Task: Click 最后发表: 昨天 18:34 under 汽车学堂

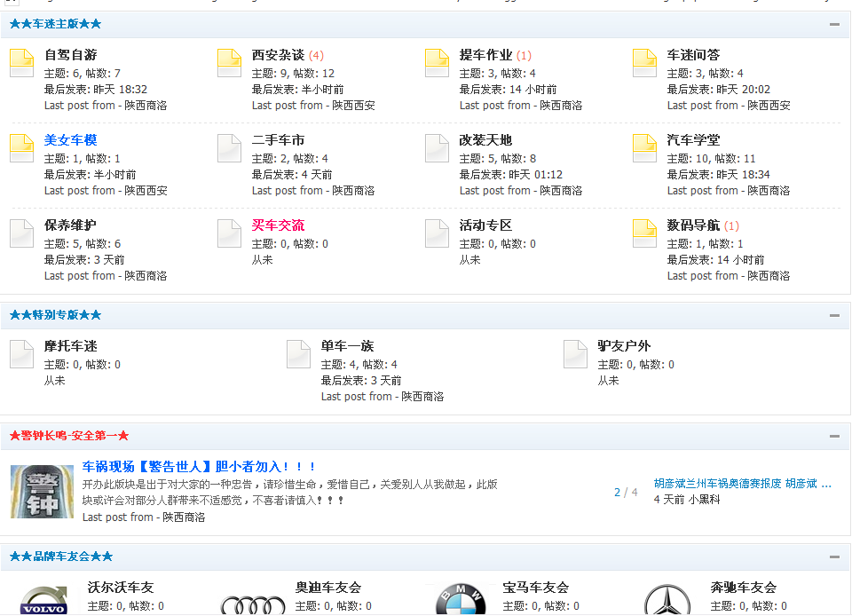Action: [718, 174]
